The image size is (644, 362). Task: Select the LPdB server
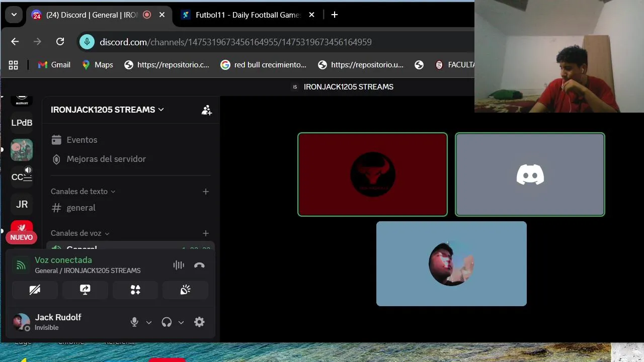click(22, 123)
